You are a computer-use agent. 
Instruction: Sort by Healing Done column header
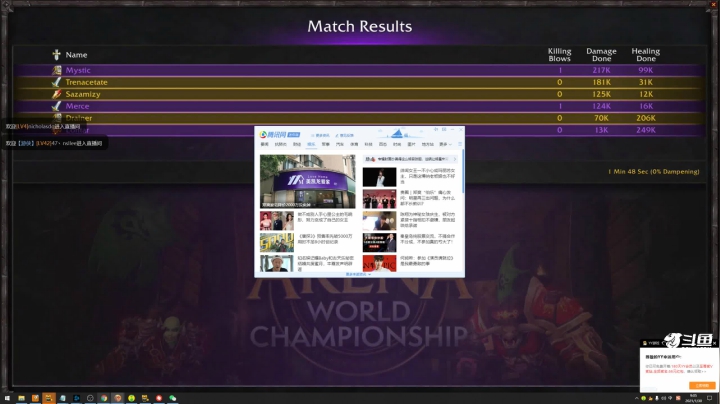click(646, 55)
